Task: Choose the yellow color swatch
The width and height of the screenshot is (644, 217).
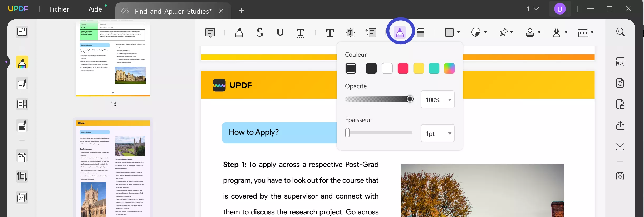Action: pos(419,69)
